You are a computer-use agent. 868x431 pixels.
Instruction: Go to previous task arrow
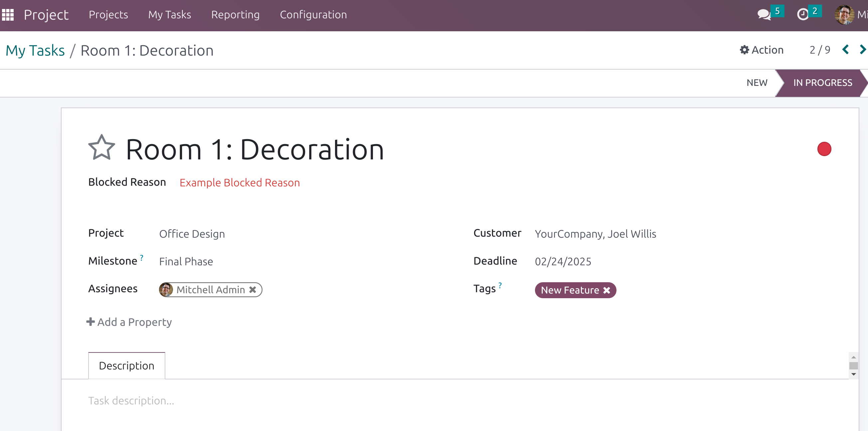[845, 50]
